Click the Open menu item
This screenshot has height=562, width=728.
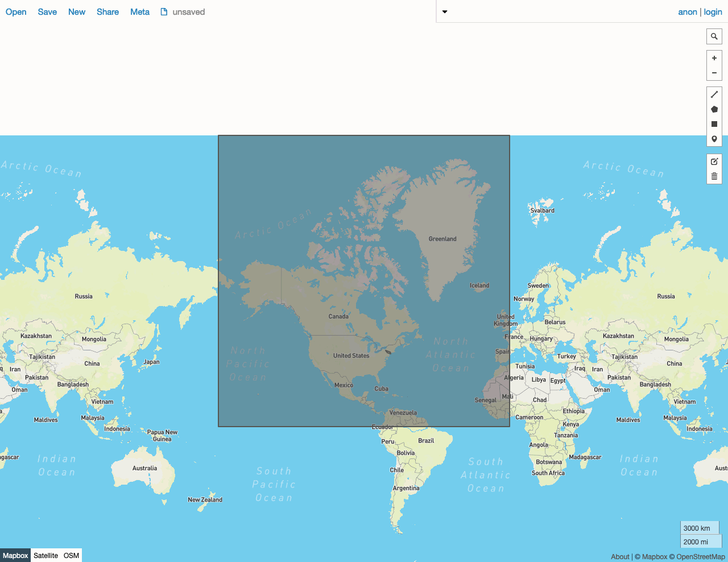coord(16,12)
